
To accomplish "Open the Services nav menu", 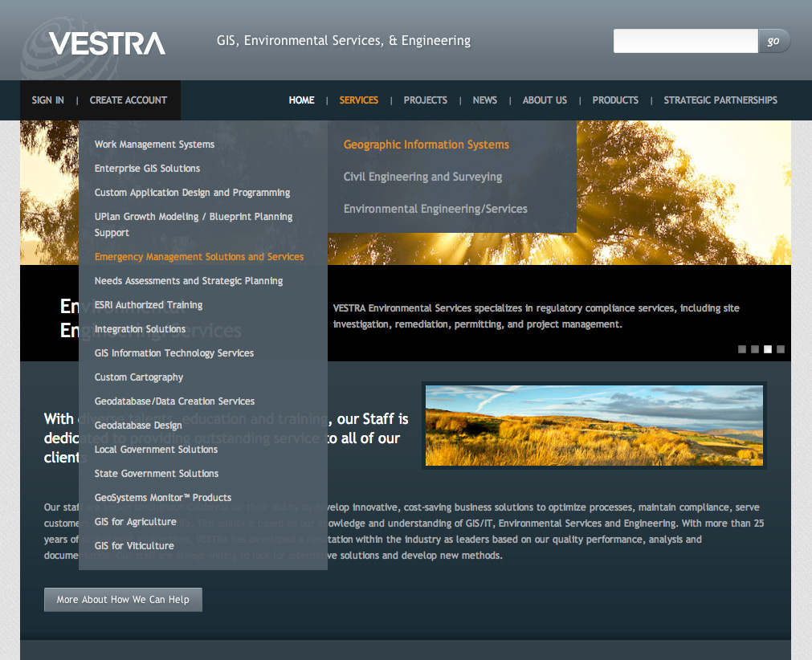I will point(359,100).
